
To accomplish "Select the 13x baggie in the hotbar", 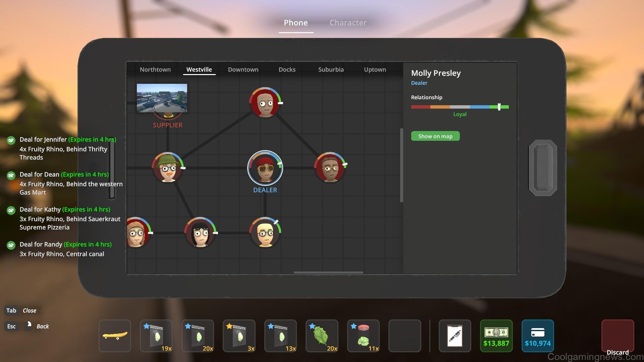I will click(x=281, y=336).
